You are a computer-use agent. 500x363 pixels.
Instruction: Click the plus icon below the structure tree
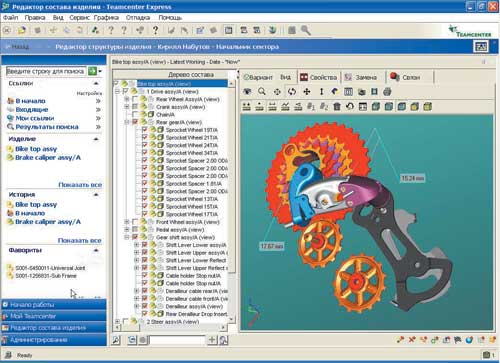pyautogui.click(x=212, y=340)
